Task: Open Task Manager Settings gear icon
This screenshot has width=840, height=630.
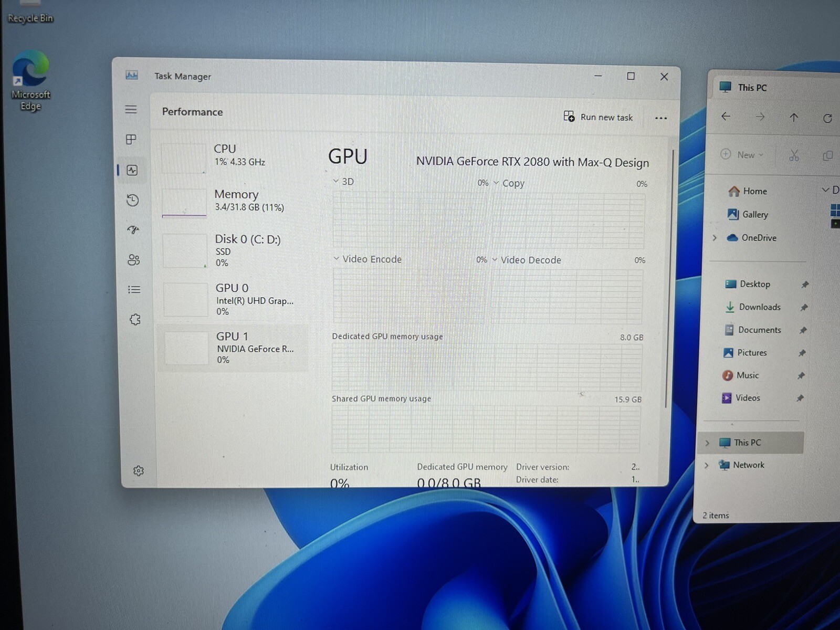Action: click(139, 471)
